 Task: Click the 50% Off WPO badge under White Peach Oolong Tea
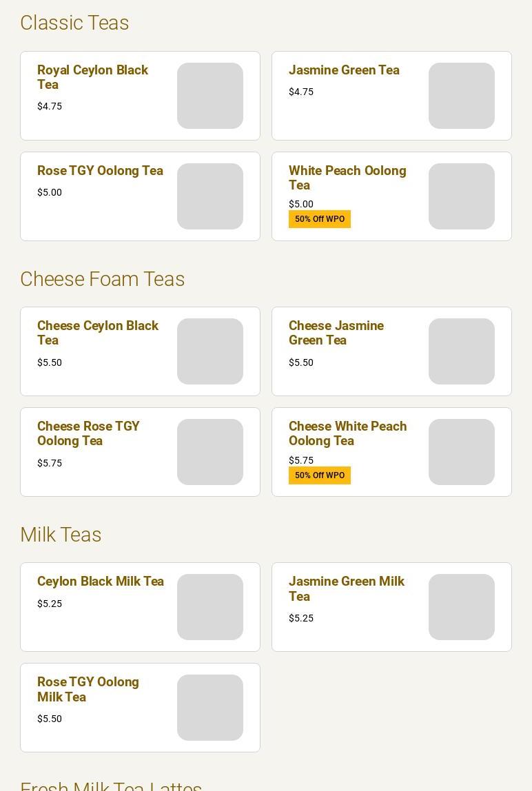320,219
